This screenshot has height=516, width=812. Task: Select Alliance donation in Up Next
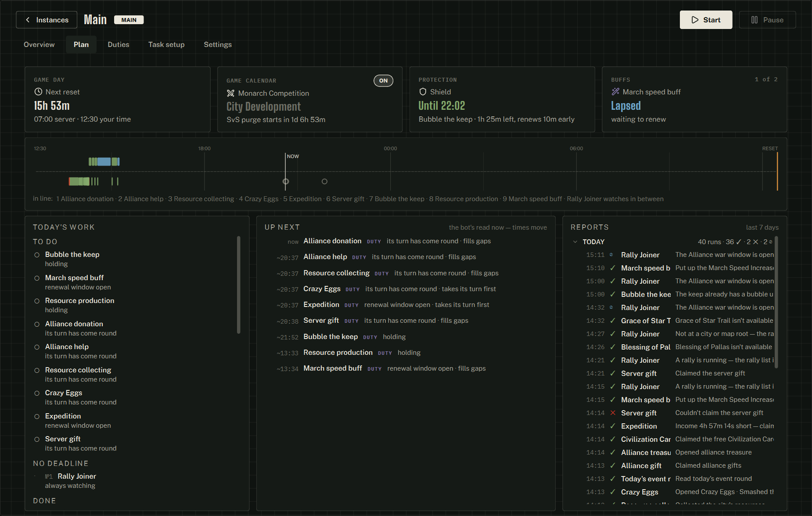click(x=406, y=241)
